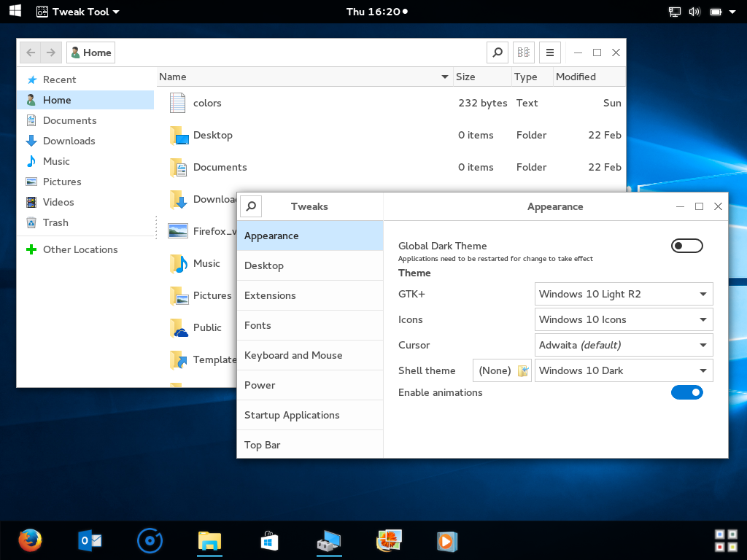
Task: Select the colors text file icon
Action: (177, 103)
